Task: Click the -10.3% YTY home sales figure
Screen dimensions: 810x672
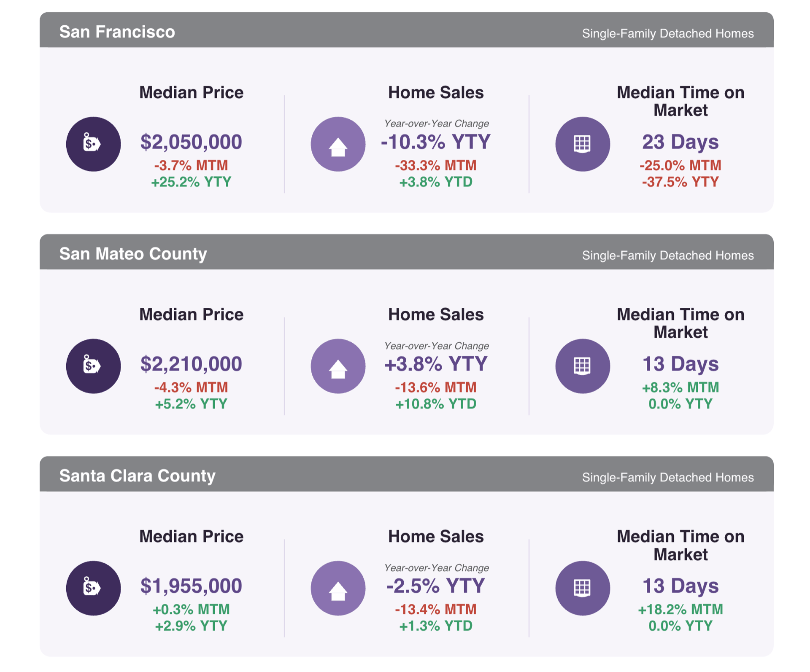Action: [x=435, y=142]
